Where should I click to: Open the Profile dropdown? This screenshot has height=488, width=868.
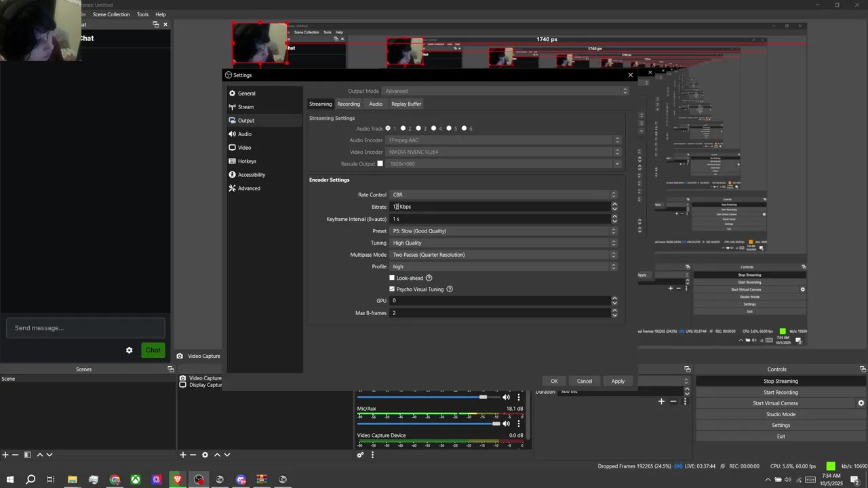(504, 266)
